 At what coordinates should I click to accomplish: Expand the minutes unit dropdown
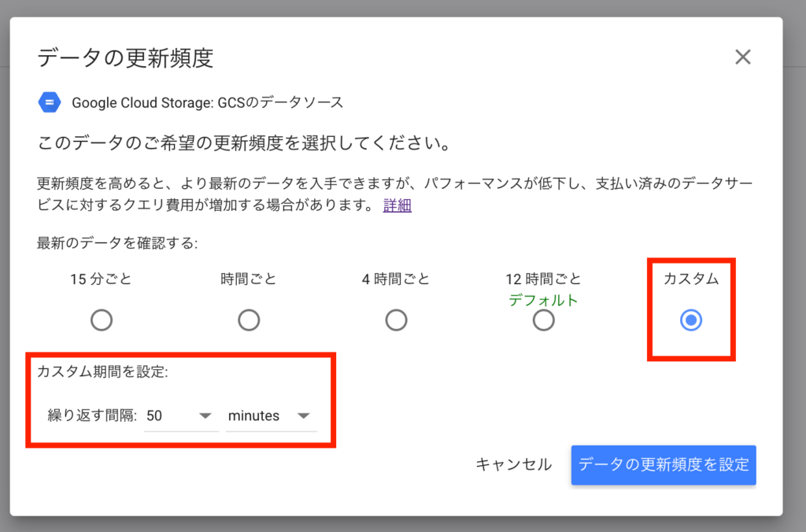click(x=271, y=416)
